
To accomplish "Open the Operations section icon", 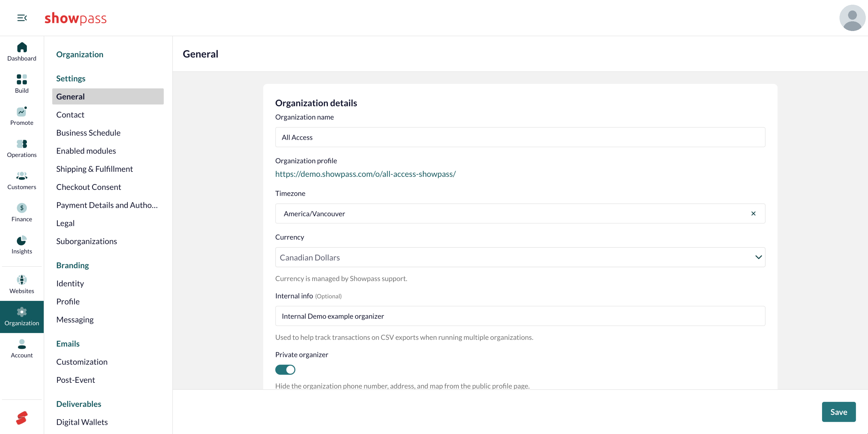I will pos(22,144).
